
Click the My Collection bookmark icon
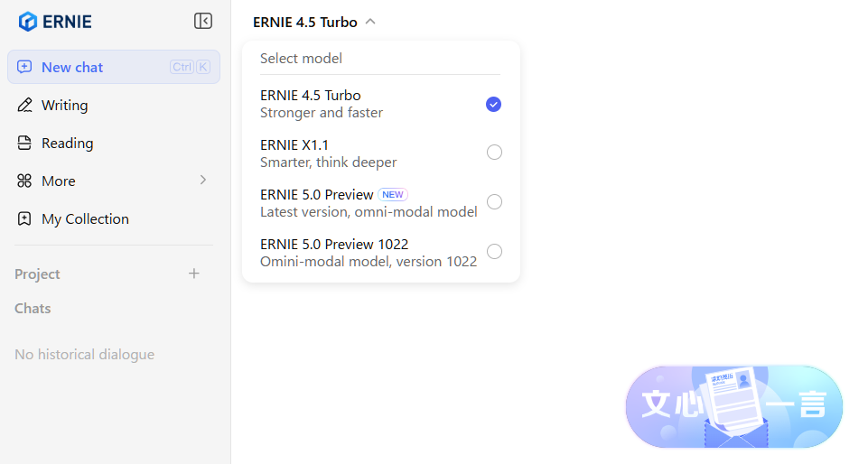pos(24,218)
